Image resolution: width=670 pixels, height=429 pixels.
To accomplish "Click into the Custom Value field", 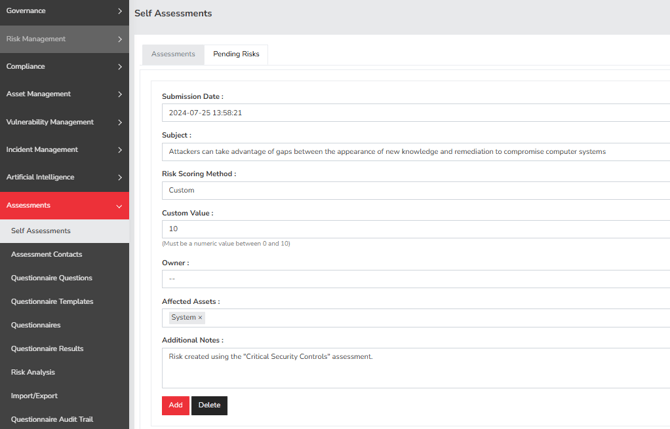I will 415,229.
